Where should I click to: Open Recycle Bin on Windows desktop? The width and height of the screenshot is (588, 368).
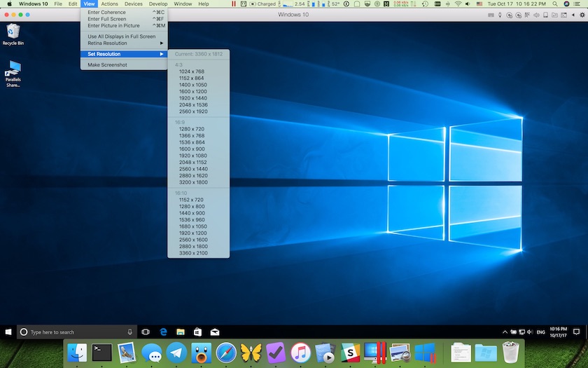tap(13, 34)
